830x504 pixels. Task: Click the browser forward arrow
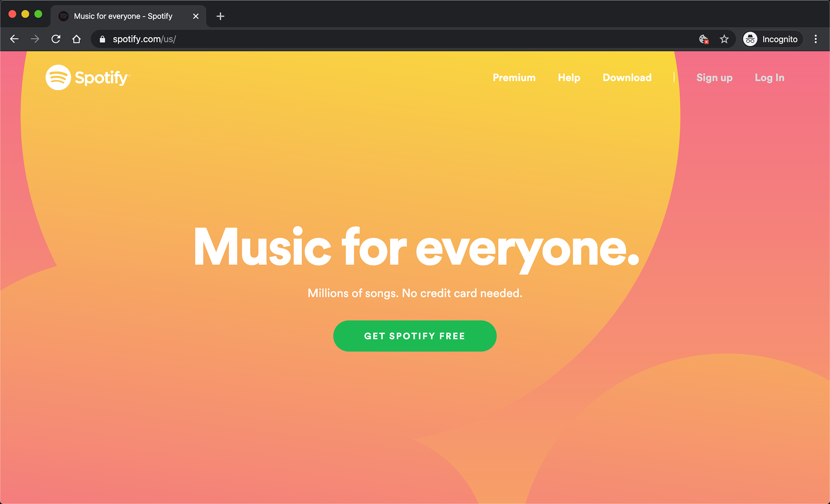click(35, 39)
